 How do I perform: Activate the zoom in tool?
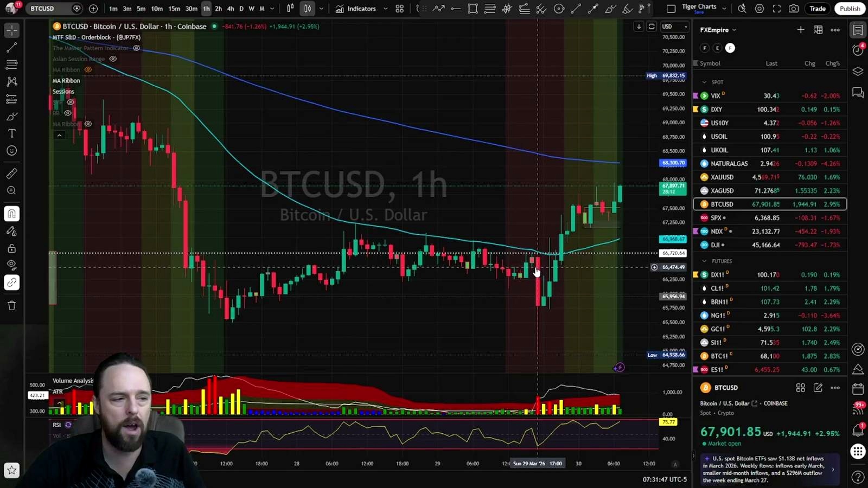12,190
